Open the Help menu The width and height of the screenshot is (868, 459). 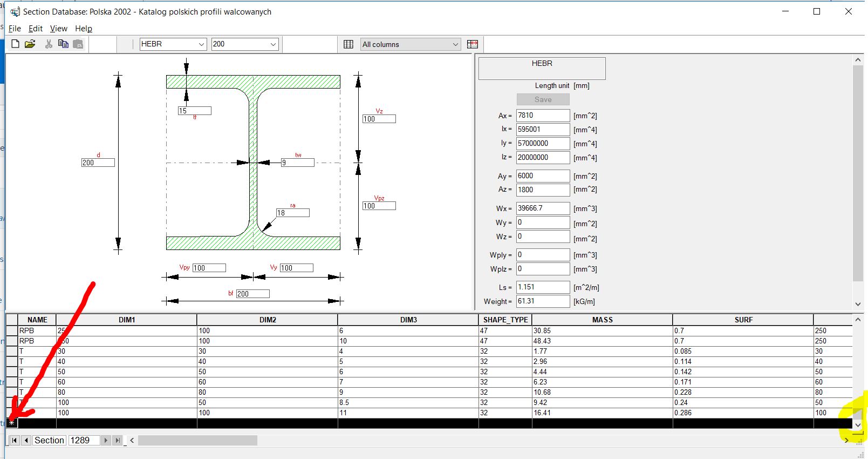84,29
